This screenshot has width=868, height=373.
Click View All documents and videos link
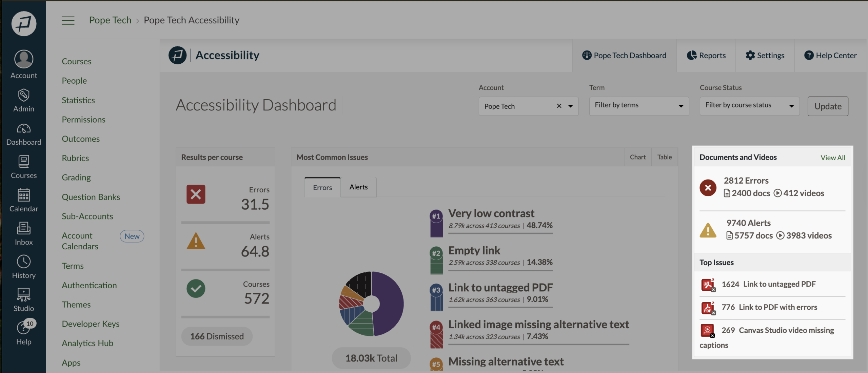[x=832, y=158]
